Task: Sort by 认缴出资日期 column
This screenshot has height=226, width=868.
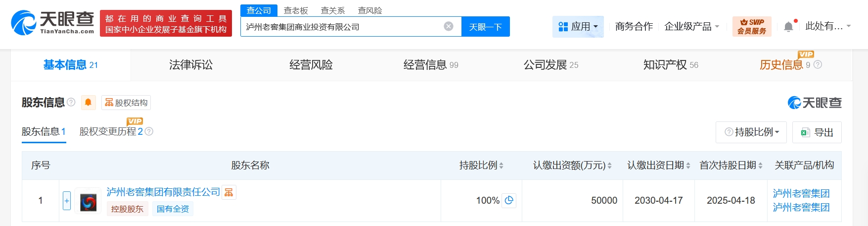Action: (x=688, y=166)
